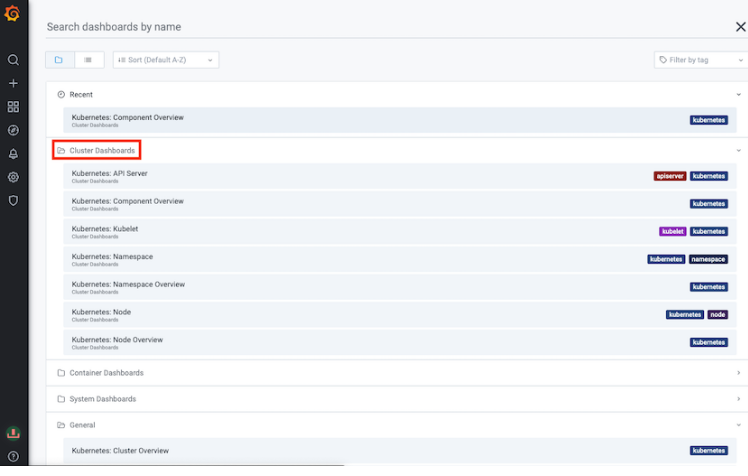Open the Filter by tag dropdown

(x=701, y=60)
